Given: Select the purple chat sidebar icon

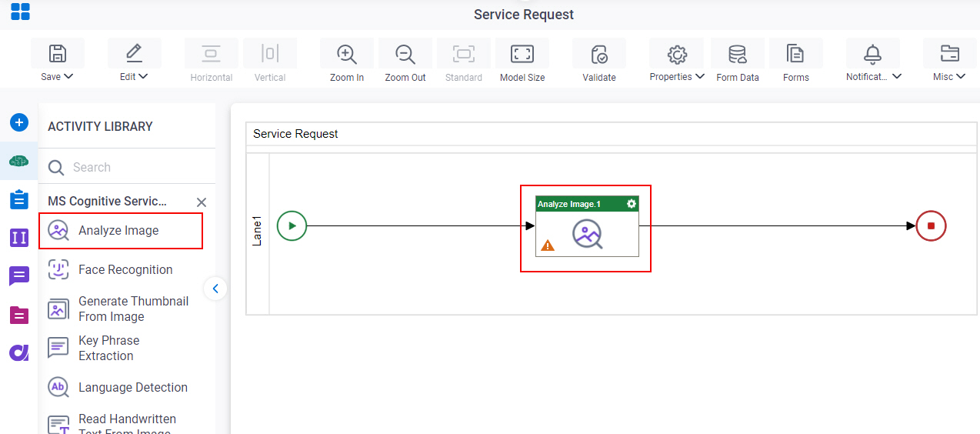Looking at the screenshot, I should 19,275.
